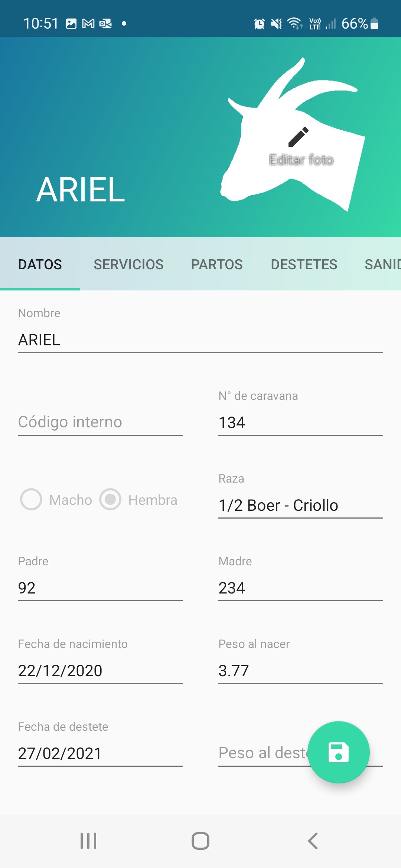Tap the alarm icon in status bar
401x868 pixels.
[259, 24]
